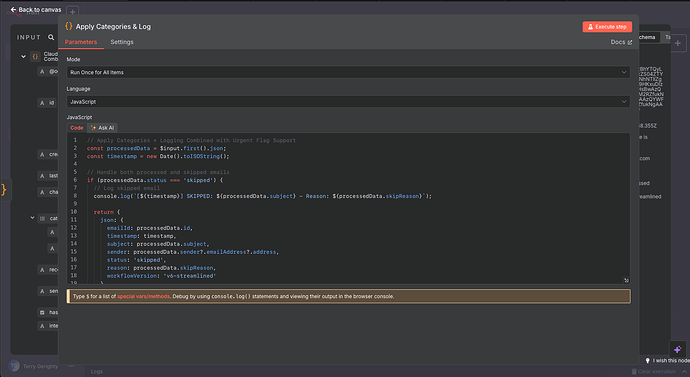Open the Docs link
Screen dimensions: 690x377
[621, 42]
